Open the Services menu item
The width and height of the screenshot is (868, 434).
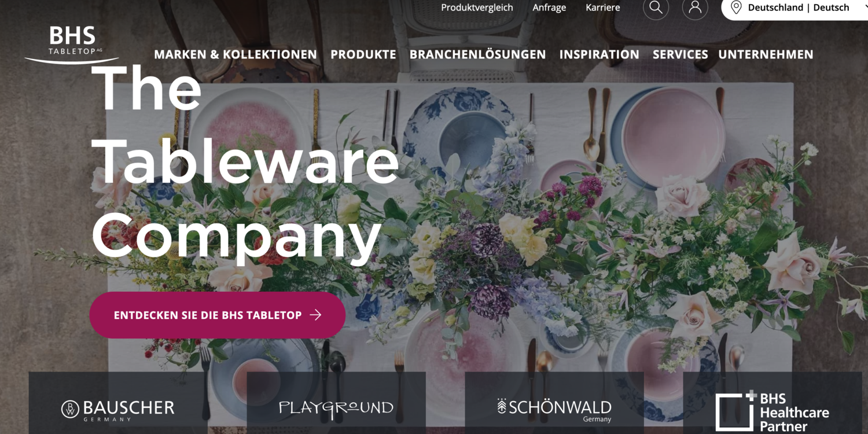[681, 54]
